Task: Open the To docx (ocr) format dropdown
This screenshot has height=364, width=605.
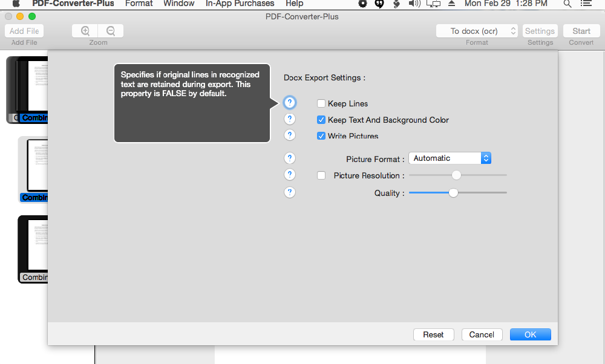Action: (x=477, y=31)
